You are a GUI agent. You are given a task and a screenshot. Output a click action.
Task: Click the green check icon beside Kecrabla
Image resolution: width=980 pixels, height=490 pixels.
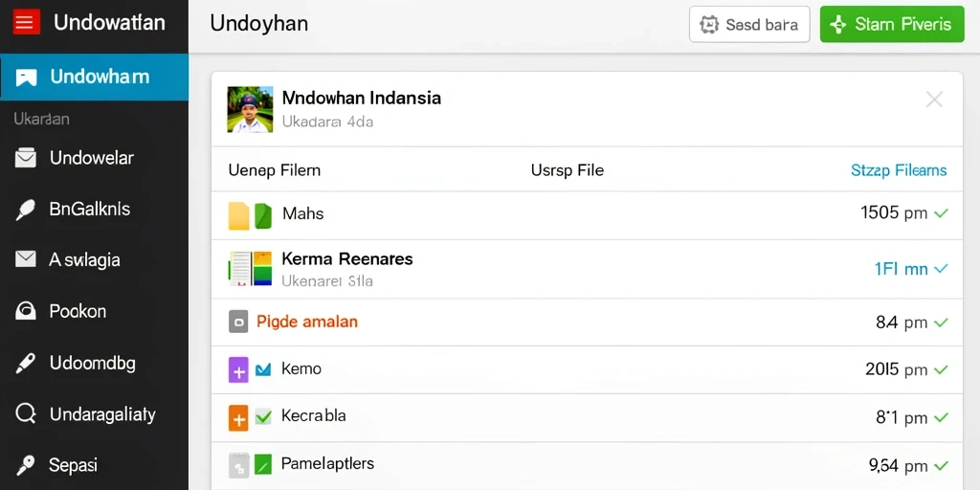pyautogui.click(x=263, y=417)
